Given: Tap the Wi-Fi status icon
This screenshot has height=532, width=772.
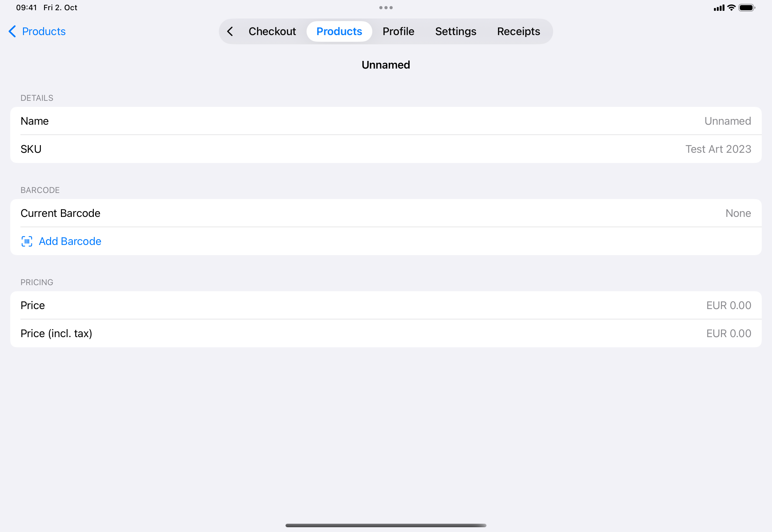Looking at the screenshot, I should point(731,7).
